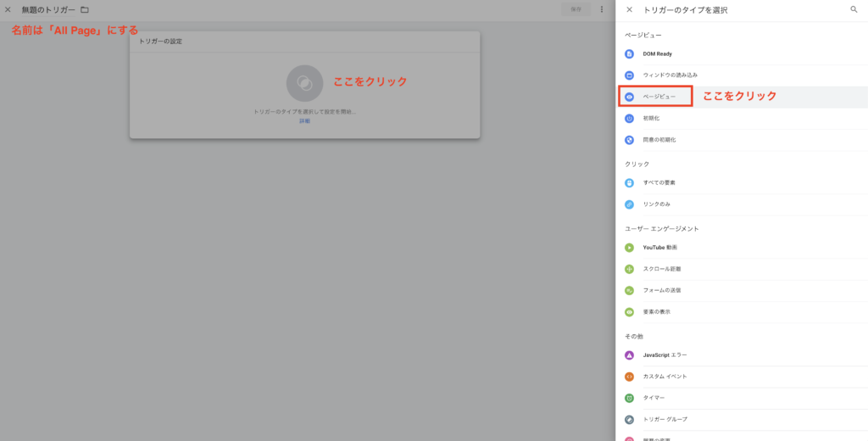Image resolution: width=868 pixels, height=441 pixels.
Task: Select the すべての要素 click trigger icon
Action: point(629,182)
